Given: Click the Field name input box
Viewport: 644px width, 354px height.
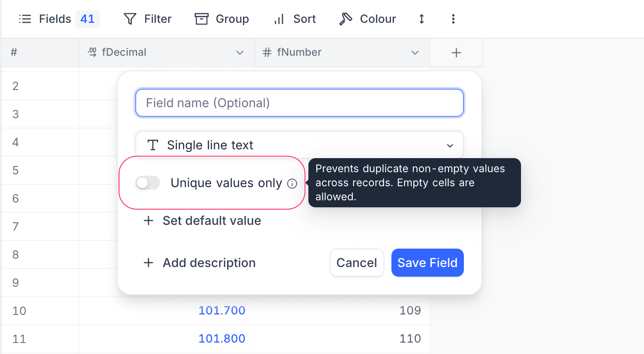Looking at the screenshot, I should (299, 103).
